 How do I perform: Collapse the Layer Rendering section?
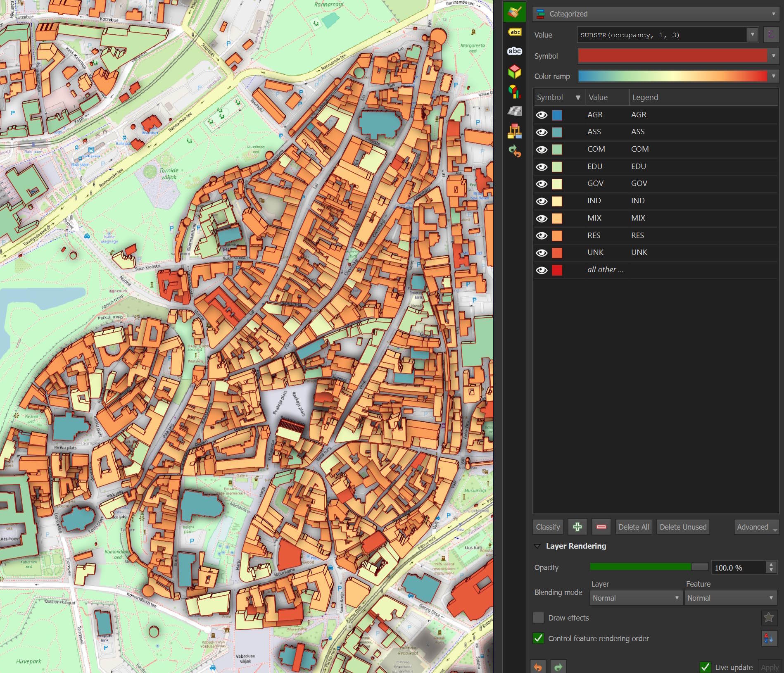(x=537, y=546)
